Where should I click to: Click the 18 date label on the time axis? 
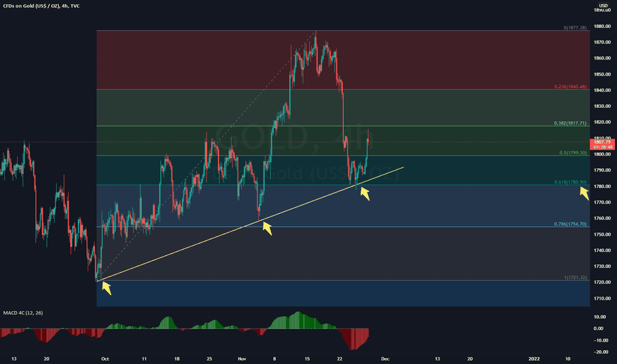[177, 359]
